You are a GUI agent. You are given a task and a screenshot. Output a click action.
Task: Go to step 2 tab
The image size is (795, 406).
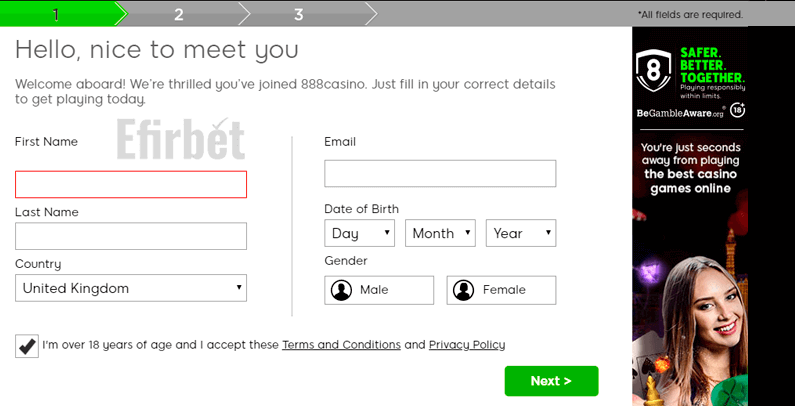point(178,14)
